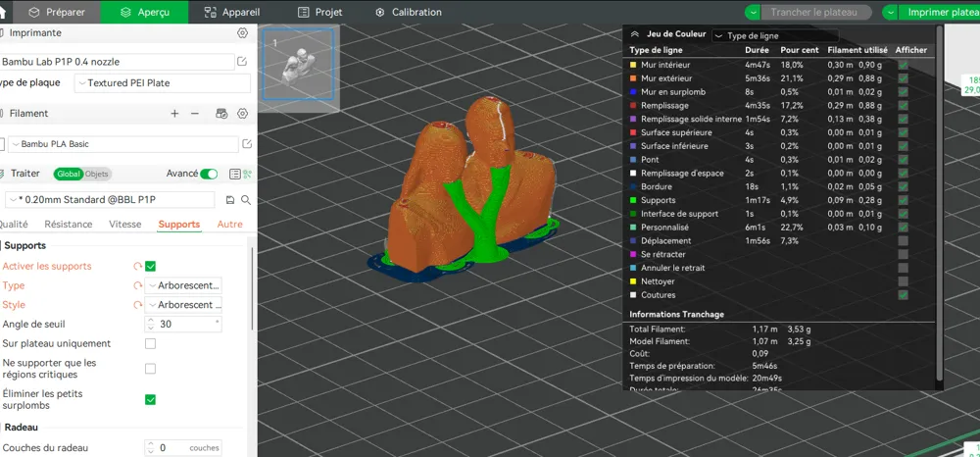Open the Vitesse settings tab
The width and height of the screenshot is (980, 457).
click(x=125, y=225)
